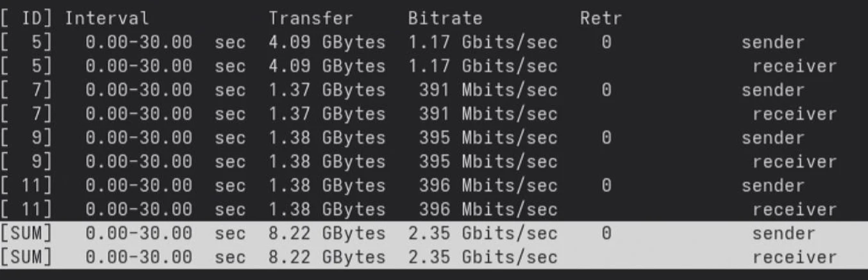Screen dimensions: 868x280
Task: Click 2.35 Gbits/sec in the SUM sender row
Action: tap(482, 234)
